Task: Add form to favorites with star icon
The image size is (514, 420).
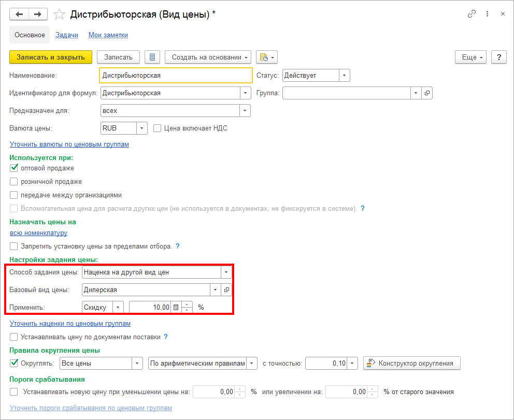Action: coord(60,15)
